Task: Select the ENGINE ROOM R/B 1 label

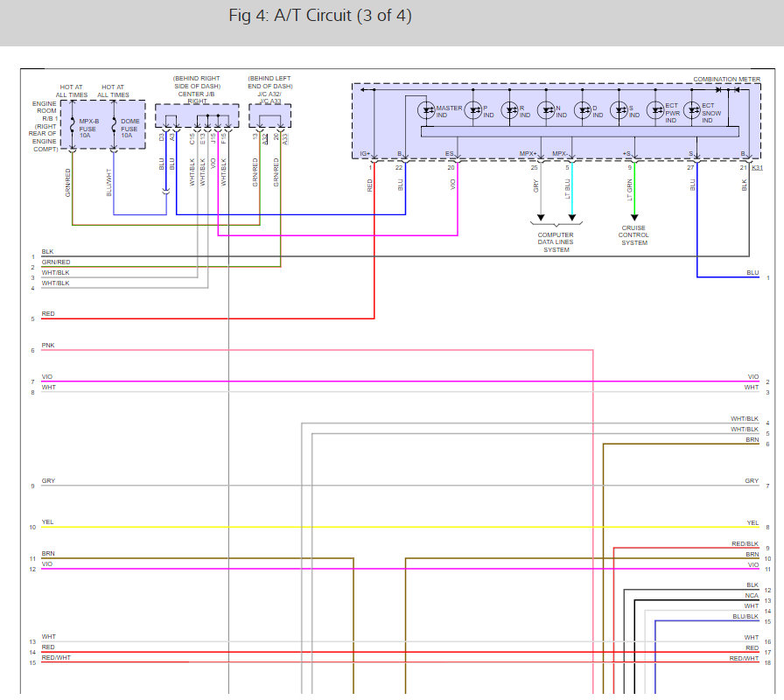Action: pos(45,111)
